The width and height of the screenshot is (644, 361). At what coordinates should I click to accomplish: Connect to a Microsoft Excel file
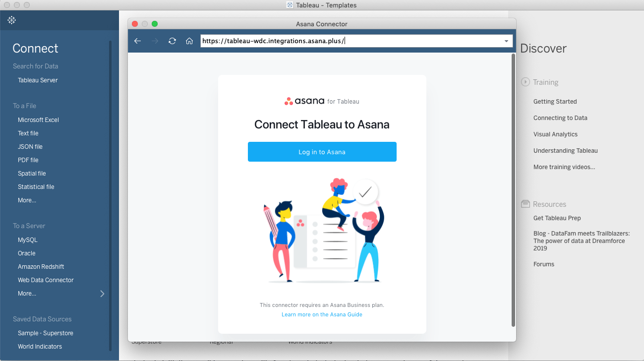pyautogui.click(x=38, y=120)
